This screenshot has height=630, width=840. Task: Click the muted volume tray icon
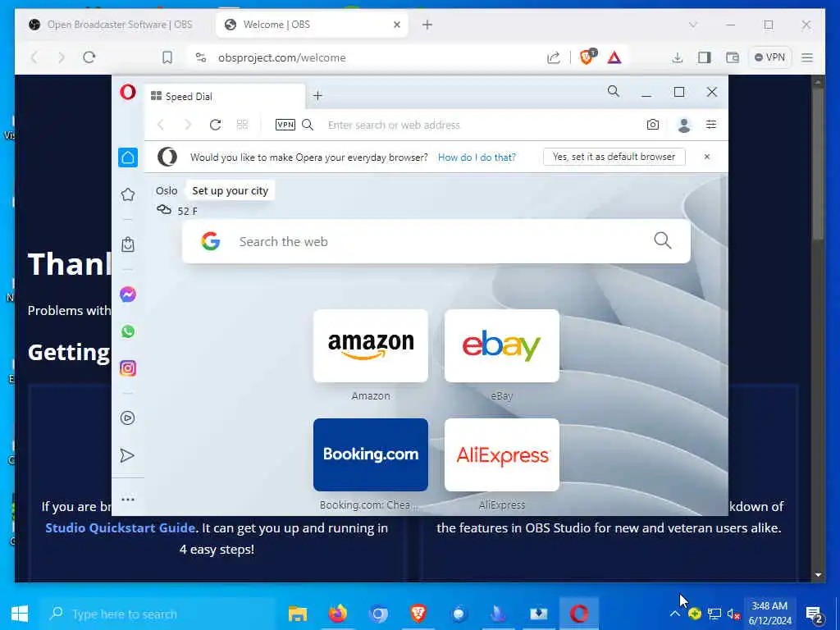pyautogui.click(x=733, y=614)
